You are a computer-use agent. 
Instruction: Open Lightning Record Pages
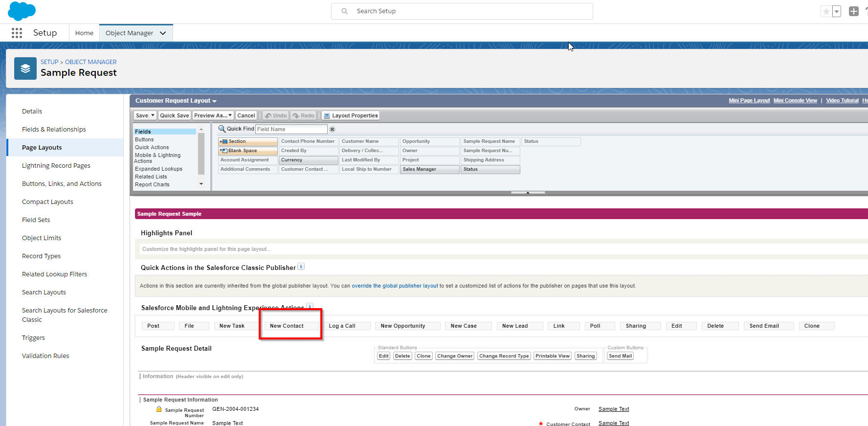coord(56,166)
